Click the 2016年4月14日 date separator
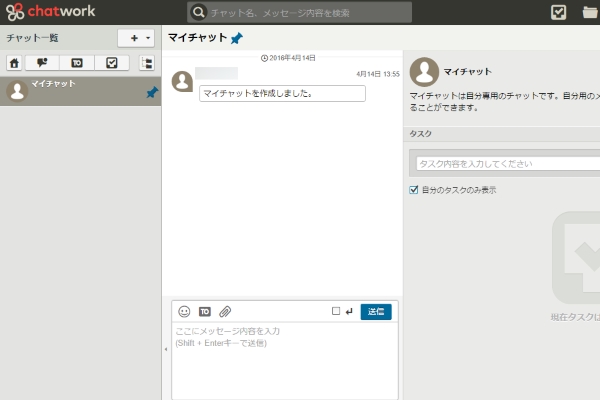This screenshot has width=600, height=400. point(288,58)
